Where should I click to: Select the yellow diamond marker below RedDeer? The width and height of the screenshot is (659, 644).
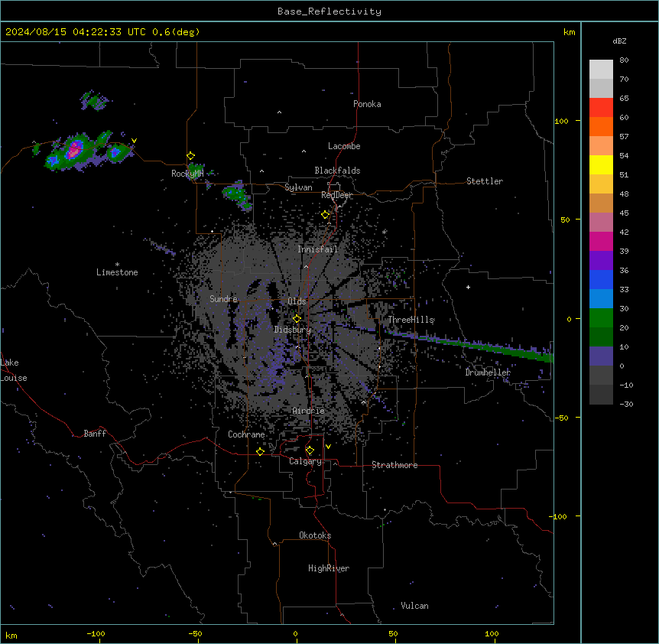tap(326, 215)
